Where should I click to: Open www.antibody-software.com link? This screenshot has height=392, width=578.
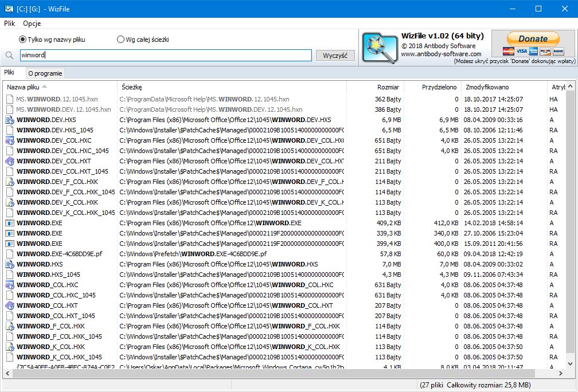pos(441,54)
